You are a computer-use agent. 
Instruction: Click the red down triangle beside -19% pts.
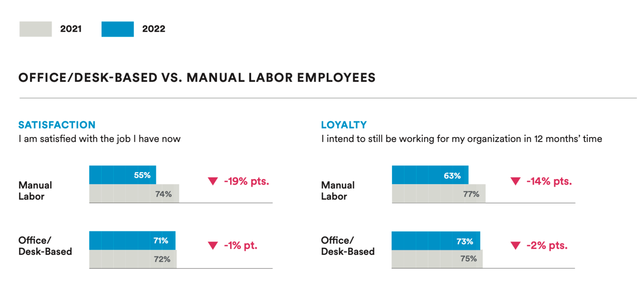(x=213, y=181)
